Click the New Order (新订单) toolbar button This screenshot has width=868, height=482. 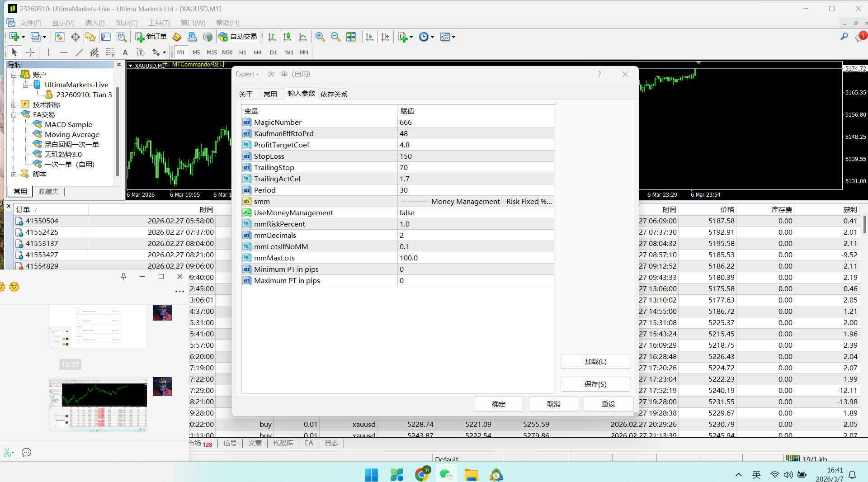pyautogui.click(x=151, y=37)
